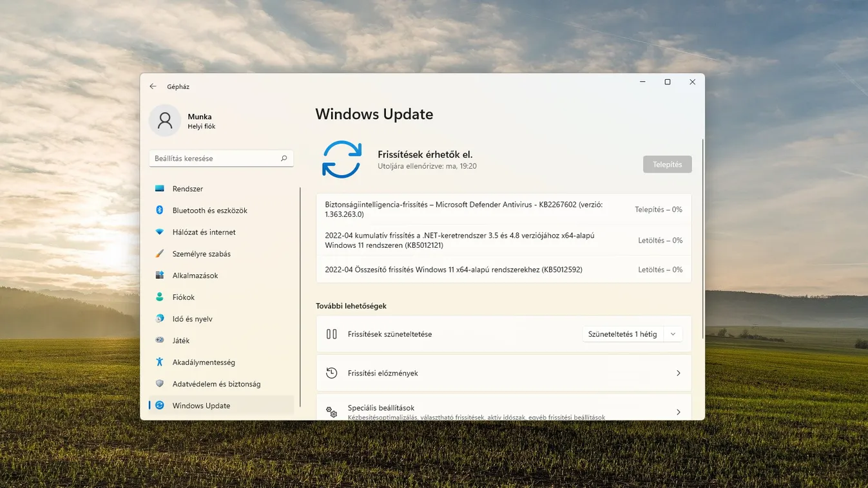Click the Alkalmazások apps icon
The width and height of the screenshot is (868, 488).
(159, 276)
